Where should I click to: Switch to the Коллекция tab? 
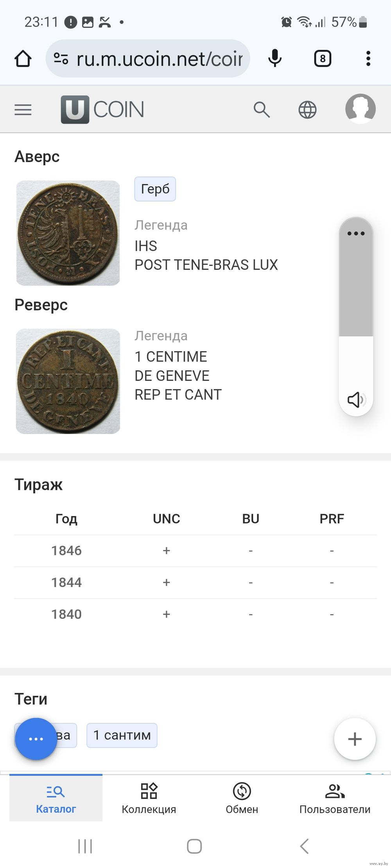click(149, 798)
